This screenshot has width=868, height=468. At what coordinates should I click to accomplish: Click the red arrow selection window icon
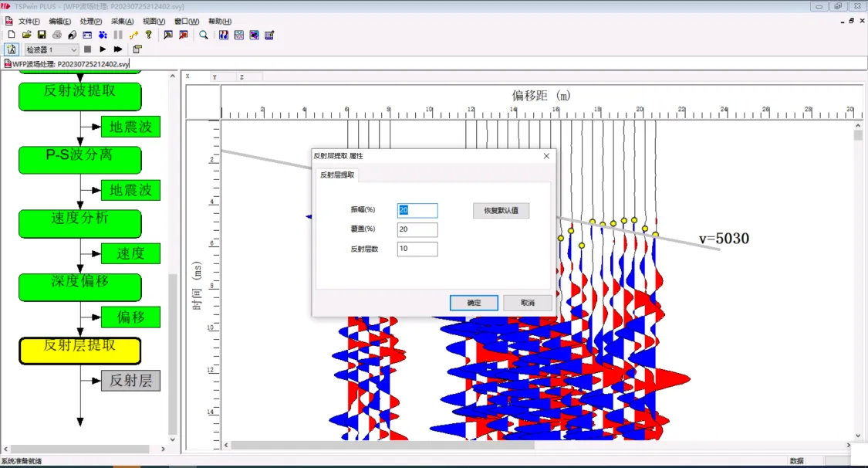pyautogui.click(x=184, y=35)
